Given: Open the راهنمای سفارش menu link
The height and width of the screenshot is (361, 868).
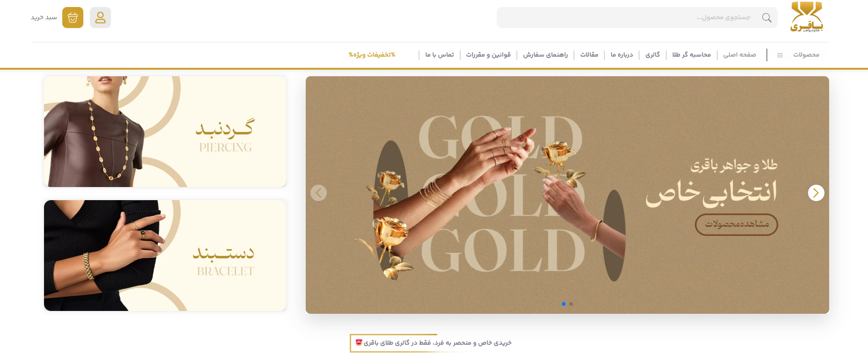Looking at the screenshot, I should coord(545,55).
